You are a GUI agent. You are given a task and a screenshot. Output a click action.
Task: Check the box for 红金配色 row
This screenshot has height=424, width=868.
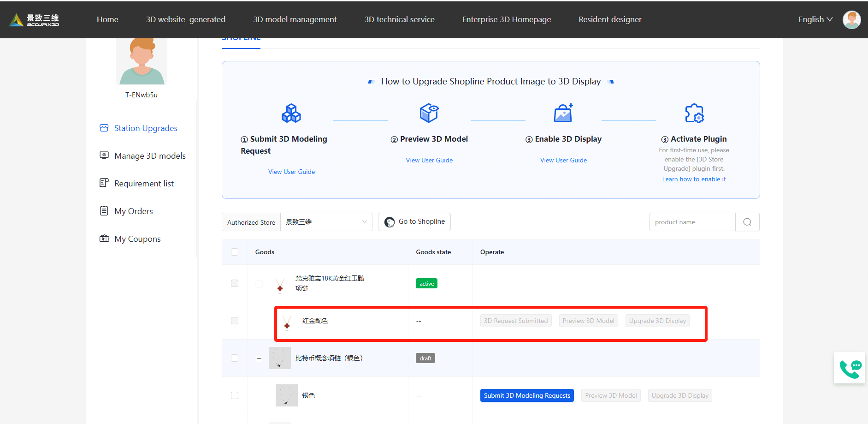click(x=235, y=321)
